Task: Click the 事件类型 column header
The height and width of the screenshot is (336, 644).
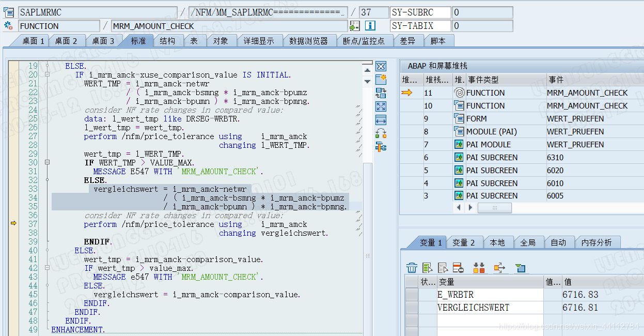Action: (x=506, y=80)
